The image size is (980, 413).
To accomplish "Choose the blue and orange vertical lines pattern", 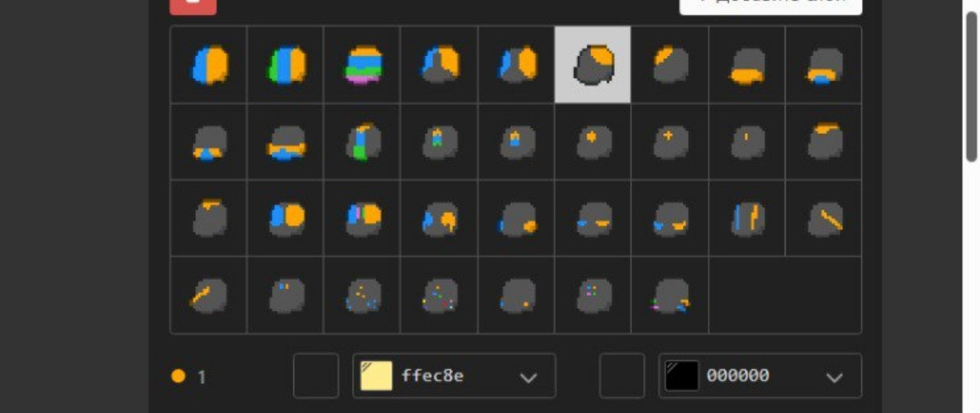I will point(746,218).
